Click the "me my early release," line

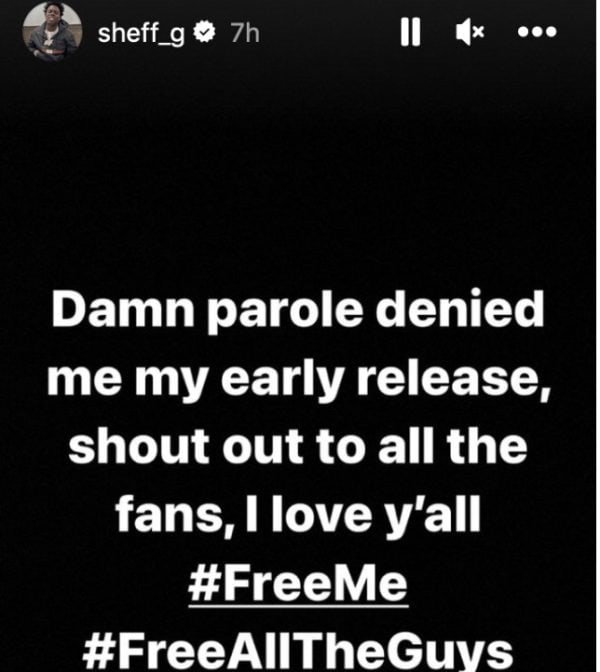299,380
